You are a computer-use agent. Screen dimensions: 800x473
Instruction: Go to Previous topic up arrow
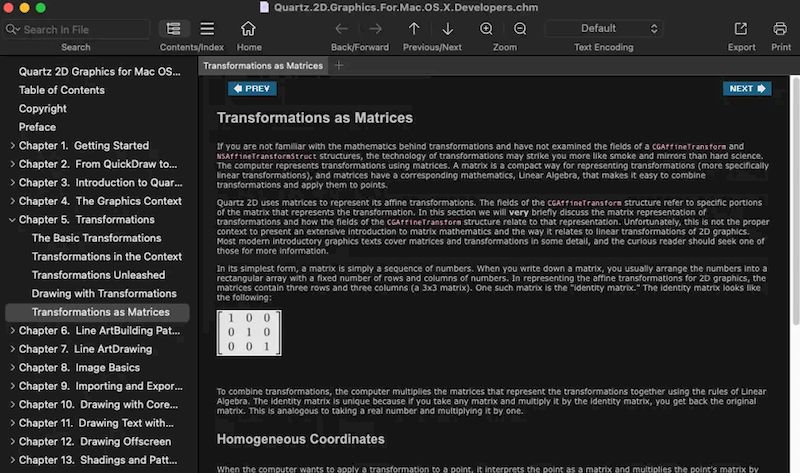click(x=414, y=29)
